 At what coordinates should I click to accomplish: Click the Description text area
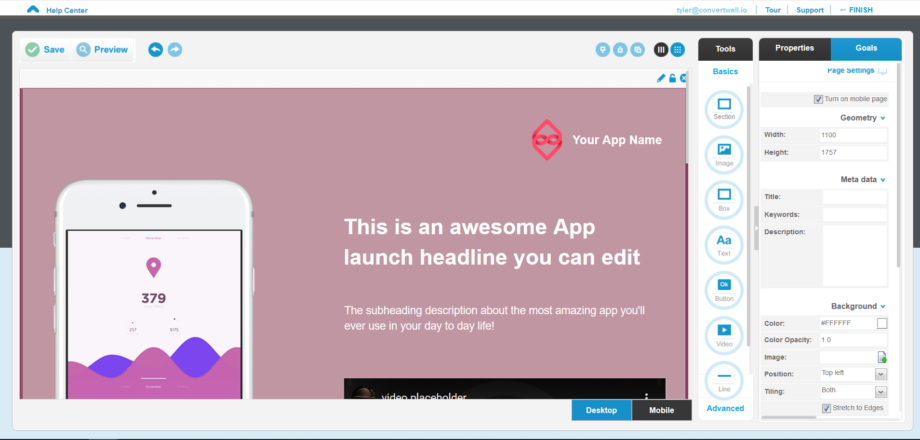(x=855, y=256)
